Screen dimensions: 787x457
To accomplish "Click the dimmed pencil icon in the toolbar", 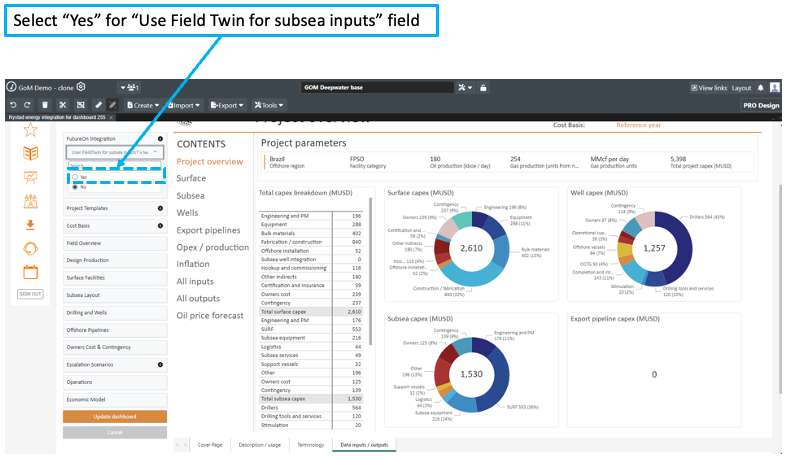I will coord(112,105).
